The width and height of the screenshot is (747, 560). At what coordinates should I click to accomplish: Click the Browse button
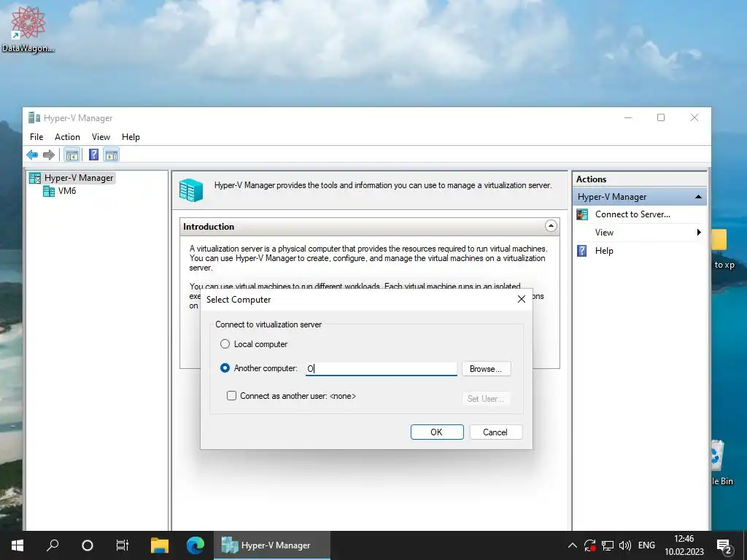click(x=486, y=368)
